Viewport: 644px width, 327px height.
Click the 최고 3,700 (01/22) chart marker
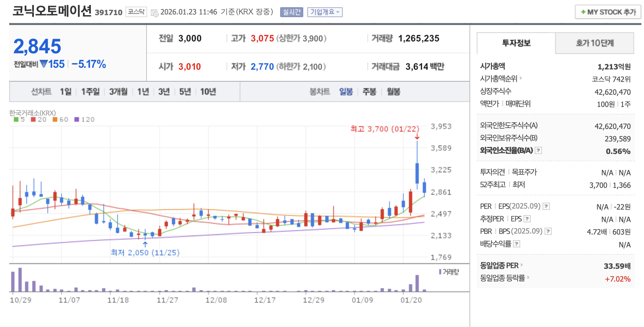pyautogui.click(x=385, y=129)
